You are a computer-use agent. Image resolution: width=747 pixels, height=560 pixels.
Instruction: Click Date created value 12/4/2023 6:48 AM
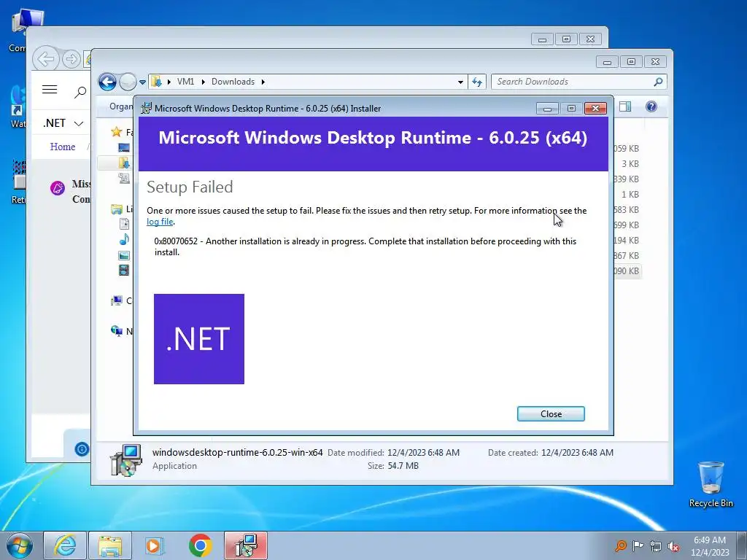(x=577, y=452)
